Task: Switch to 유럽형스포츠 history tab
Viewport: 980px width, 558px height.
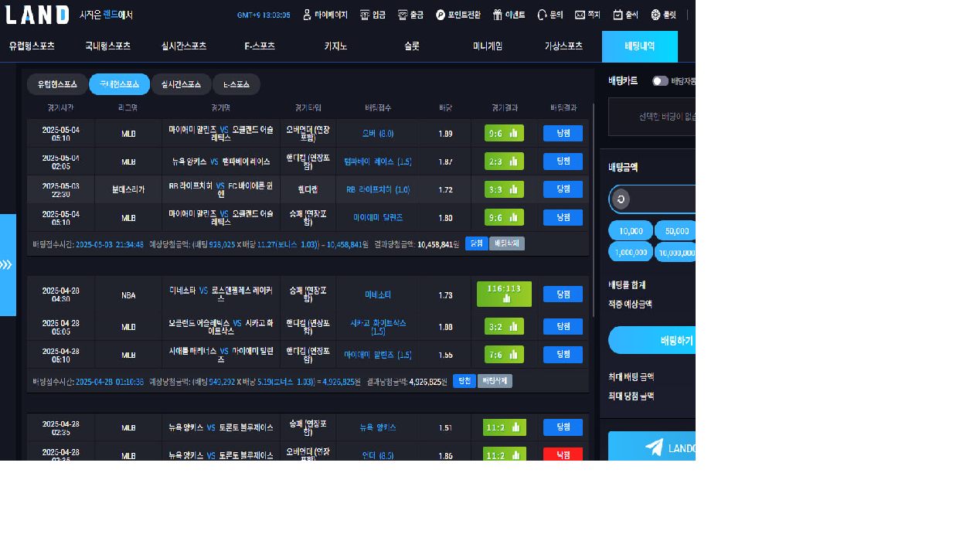Action: coord(57,84)
